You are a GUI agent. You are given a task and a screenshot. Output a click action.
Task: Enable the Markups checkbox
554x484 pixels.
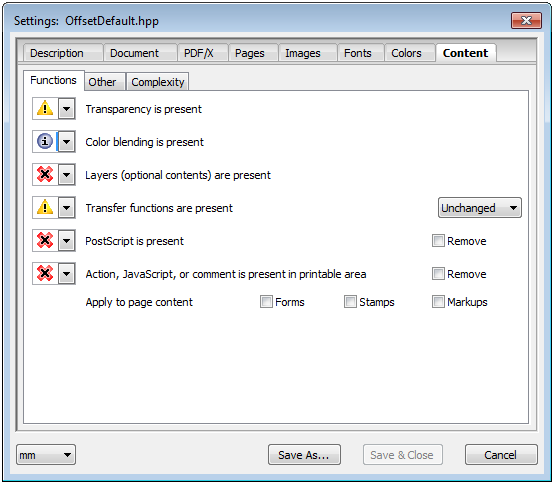tap(438, 302)
